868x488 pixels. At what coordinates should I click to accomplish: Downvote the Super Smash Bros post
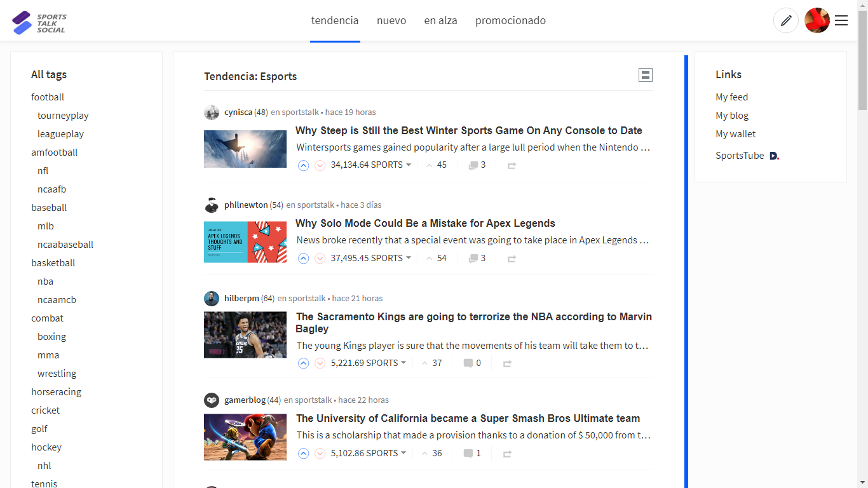(x=320, y=453)
